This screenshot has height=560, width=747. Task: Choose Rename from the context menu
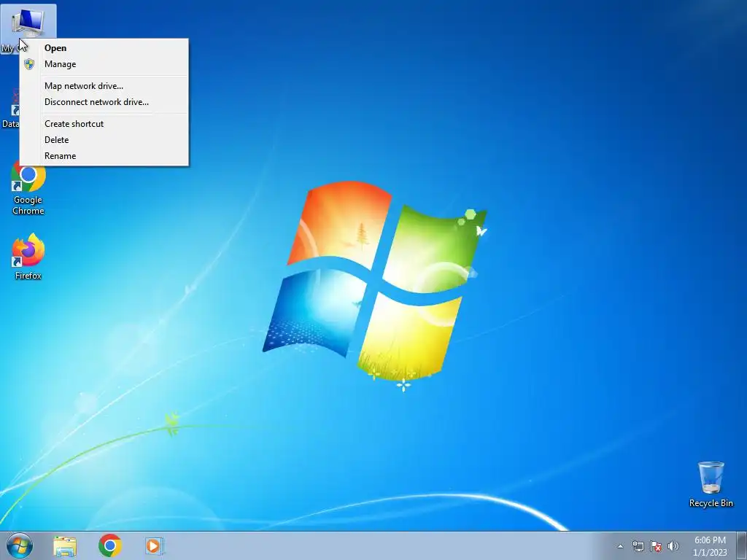click(104, 156)
